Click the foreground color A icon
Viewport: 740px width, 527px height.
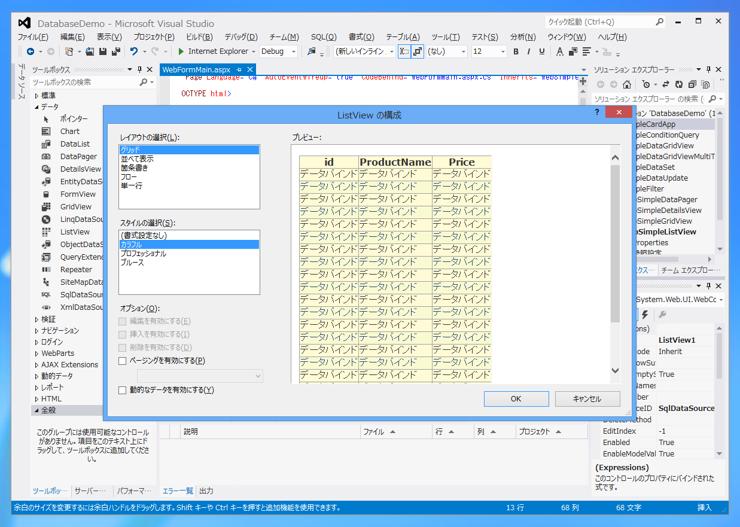click(559, 51)
